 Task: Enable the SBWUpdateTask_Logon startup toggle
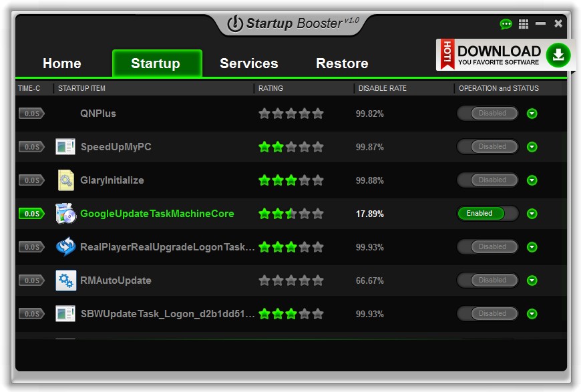pyautogui.click(x=488, y=314)
